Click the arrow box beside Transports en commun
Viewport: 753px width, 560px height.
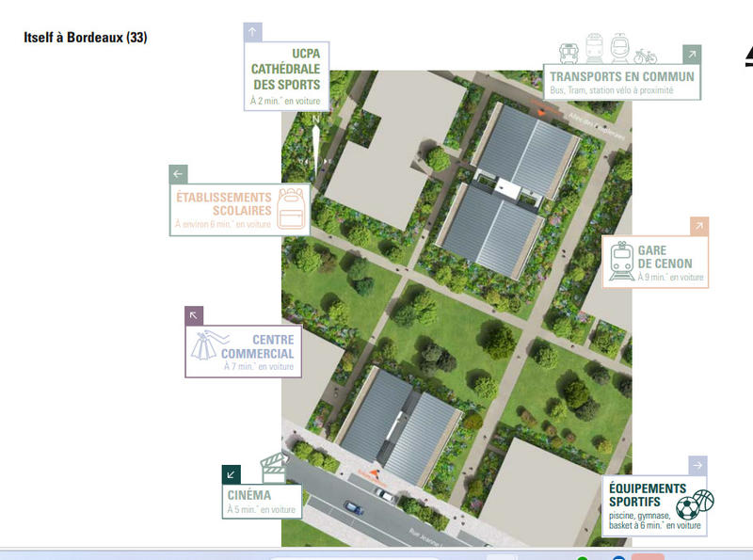point(692,55)
